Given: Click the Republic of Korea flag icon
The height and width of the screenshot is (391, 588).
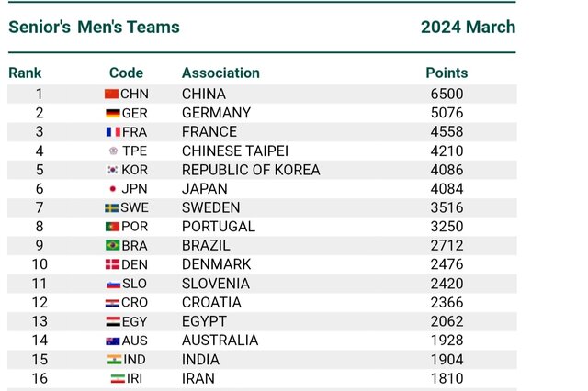Looking at the screenshot, I should (x=113, y=170).
